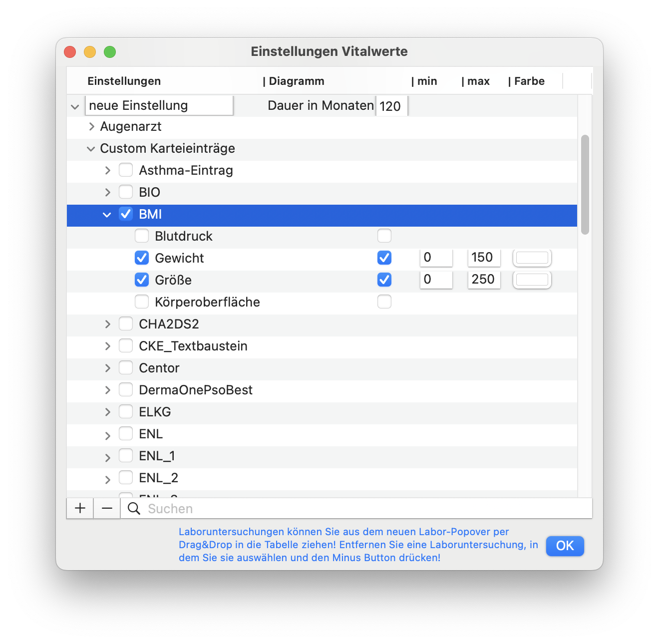Check the ELKG checkbox
This screenshot has width=659, height=644.
click(x=126, y=412)
